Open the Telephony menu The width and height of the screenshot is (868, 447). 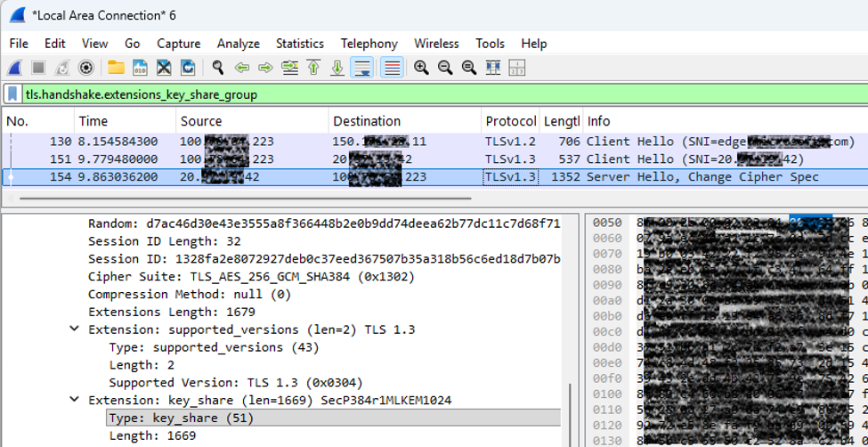point(369,44)
